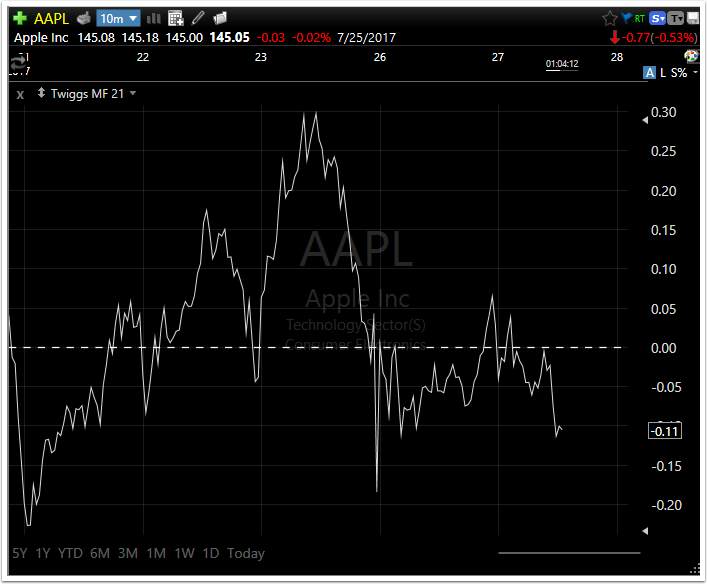Viewport: 707px width, 584px height.
Task: Click the add indicator grid-plus icon
Action: point(175,18)
